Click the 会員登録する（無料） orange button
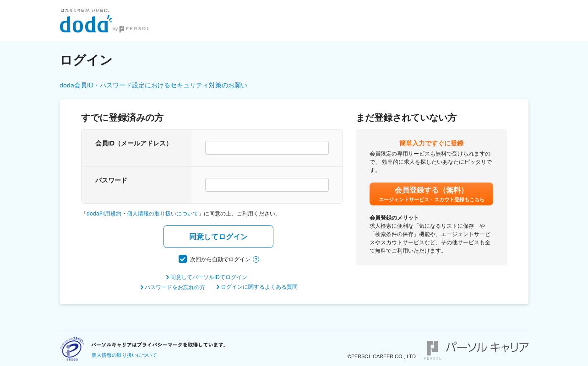Viewport: 588px width, 366px height. [x=431, y=194]
